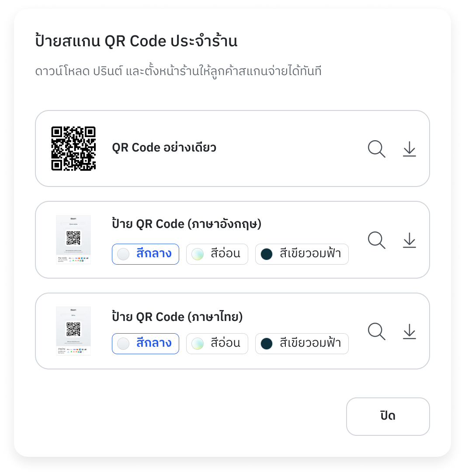Preview the English QR Code sign

pyautogui.click(x=377, y=240)
